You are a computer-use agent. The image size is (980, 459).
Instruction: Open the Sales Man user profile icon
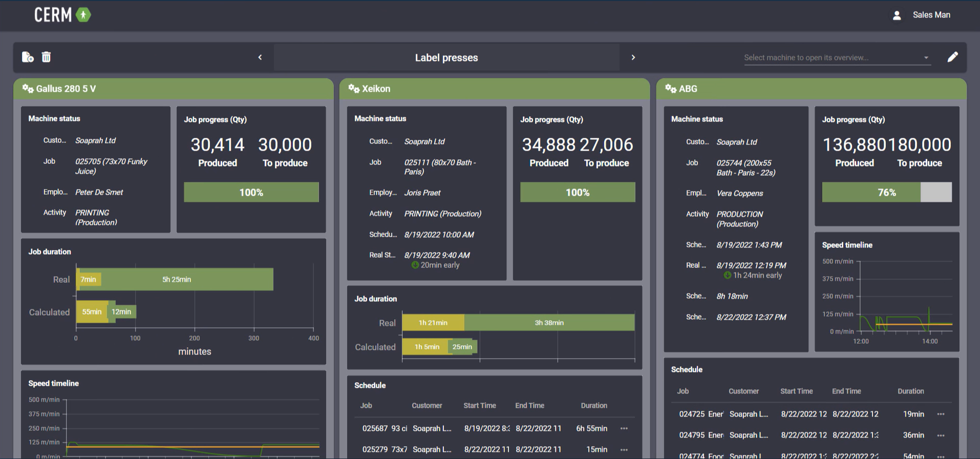897,15
